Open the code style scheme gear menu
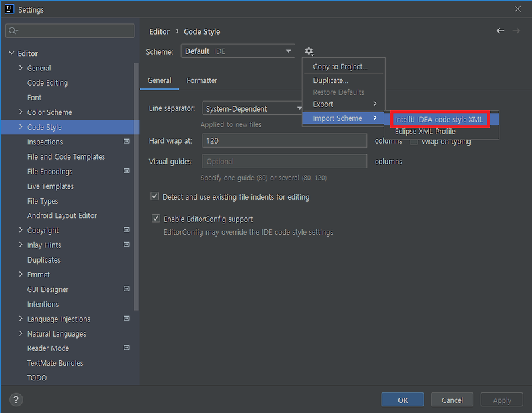Screen dimensions: 532x413 pyautogui.click(x=309, y=51)
